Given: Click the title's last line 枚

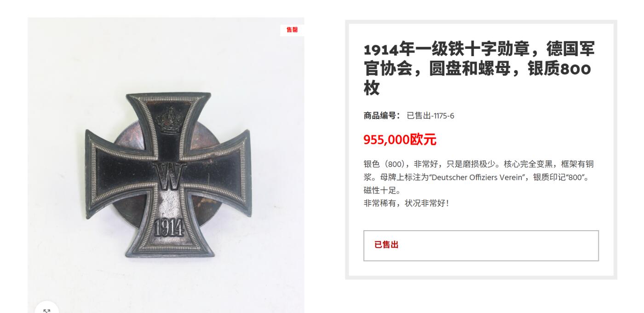Looking at the screenshot, I should click(372, 87).
